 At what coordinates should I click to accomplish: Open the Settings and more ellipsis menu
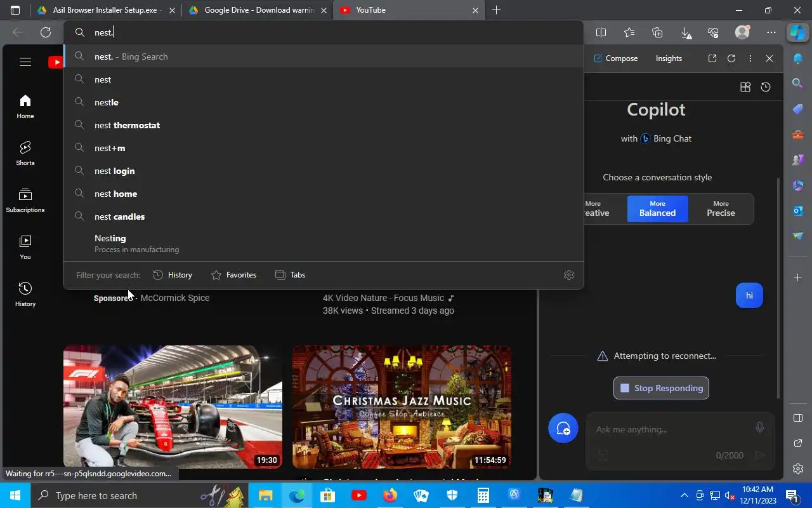pyautogui.click(x=771, y=32)
